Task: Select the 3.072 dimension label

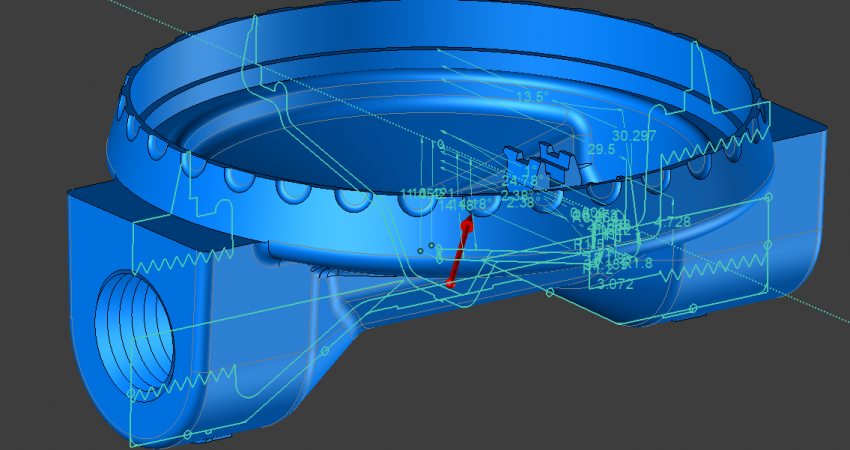Action: point(614,284)
